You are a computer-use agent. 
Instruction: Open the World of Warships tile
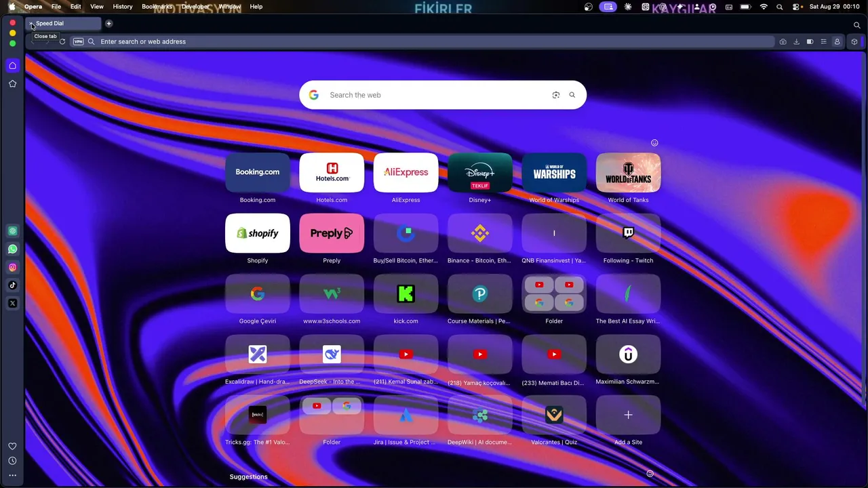point(554,173)
